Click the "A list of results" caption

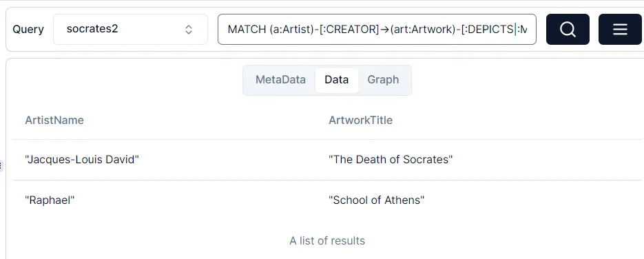click(327, 240)
